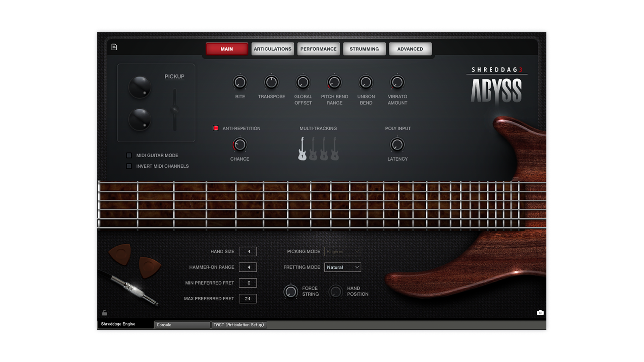This screenshot has width=644, height=362.
Task: Enable MIDI Guitar Mode checkbox
Action: tap(129, 156)
